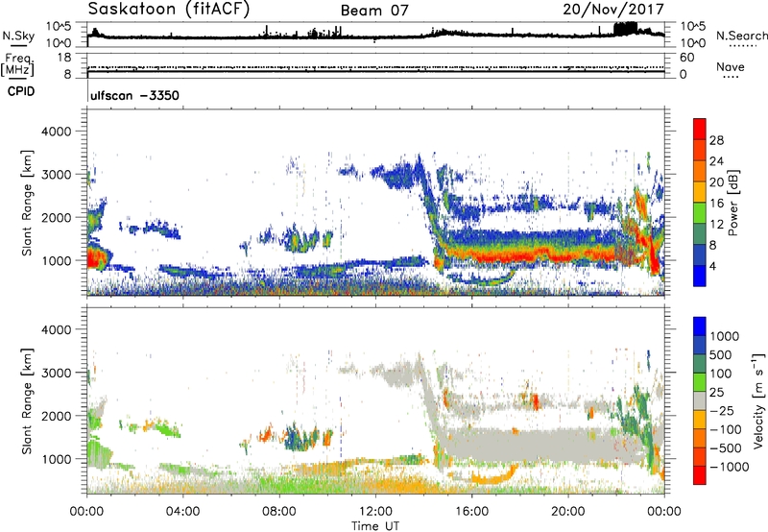Click the "500" tick on Velocity colorbar
This screenshot has height=532, width=768.
(721, 354)
